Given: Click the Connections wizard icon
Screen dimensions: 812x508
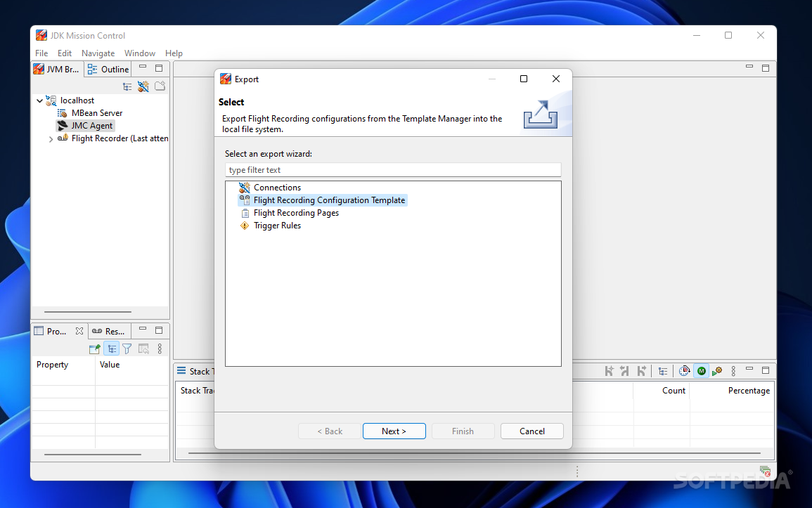Looking at the screenshot, I should click(x=245, y=188).
